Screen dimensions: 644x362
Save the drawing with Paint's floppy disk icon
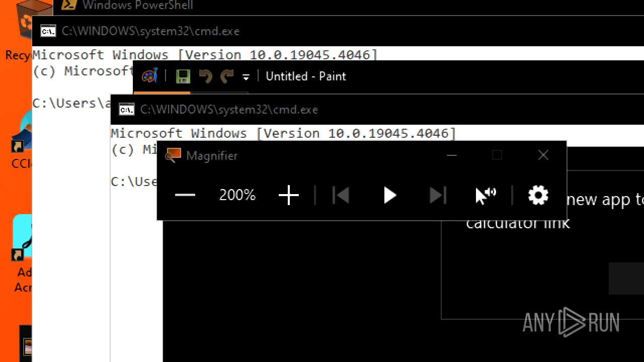pos(183,76)
